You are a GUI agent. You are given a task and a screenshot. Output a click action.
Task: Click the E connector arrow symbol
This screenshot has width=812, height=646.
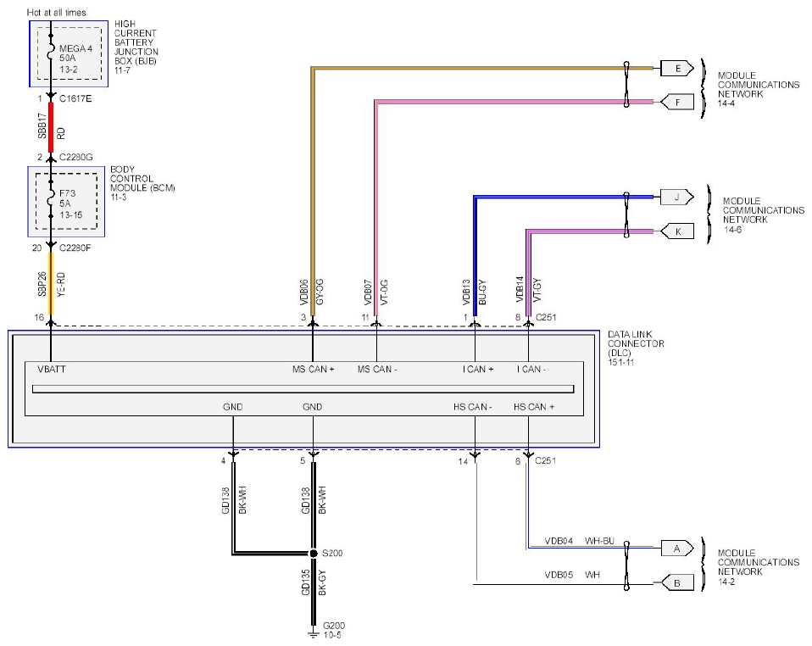(x=677, y=69)
